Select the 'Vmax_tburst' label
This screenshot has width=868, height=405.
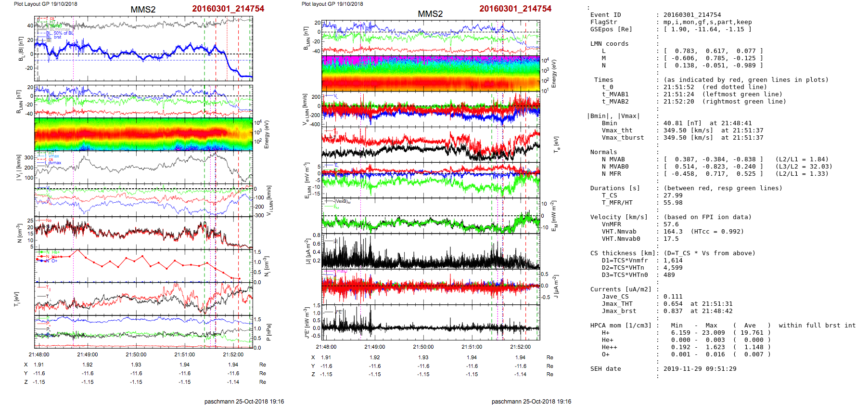(623, 138)
